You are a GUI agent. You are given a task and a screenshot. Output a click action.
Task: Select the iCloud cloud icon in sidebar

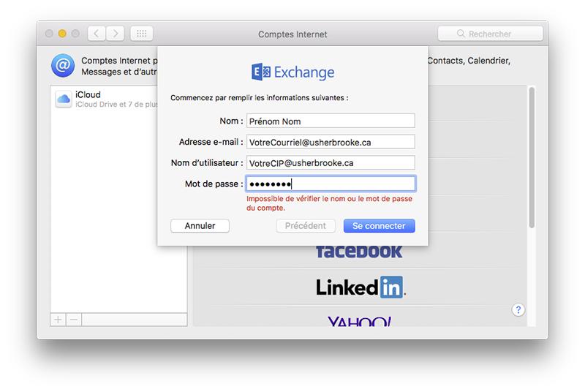[64, 99]
